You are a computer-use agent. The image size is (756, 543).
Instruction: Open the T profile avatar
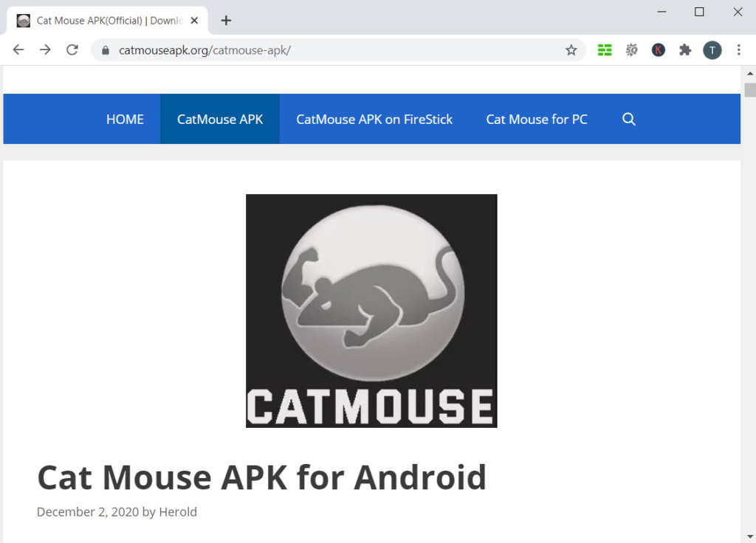pyautogui.click(x=712, y=50)
